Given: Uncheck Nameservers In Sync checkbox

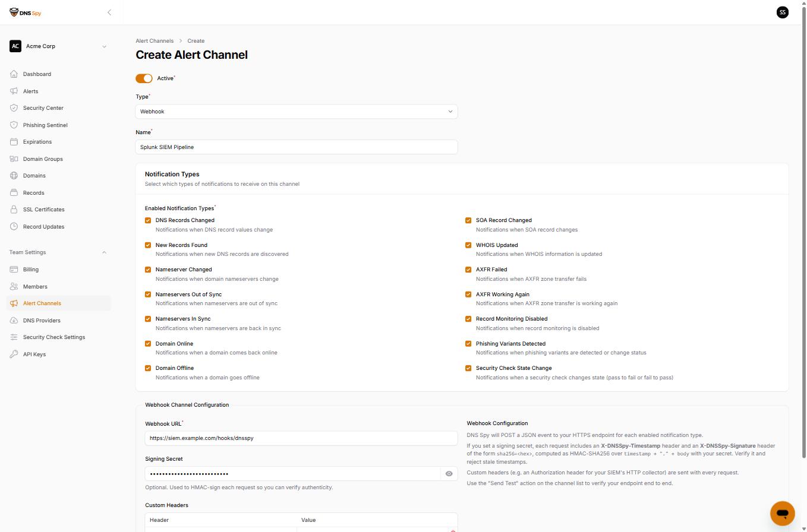Looking at the screenshot, I should [148, 319].
